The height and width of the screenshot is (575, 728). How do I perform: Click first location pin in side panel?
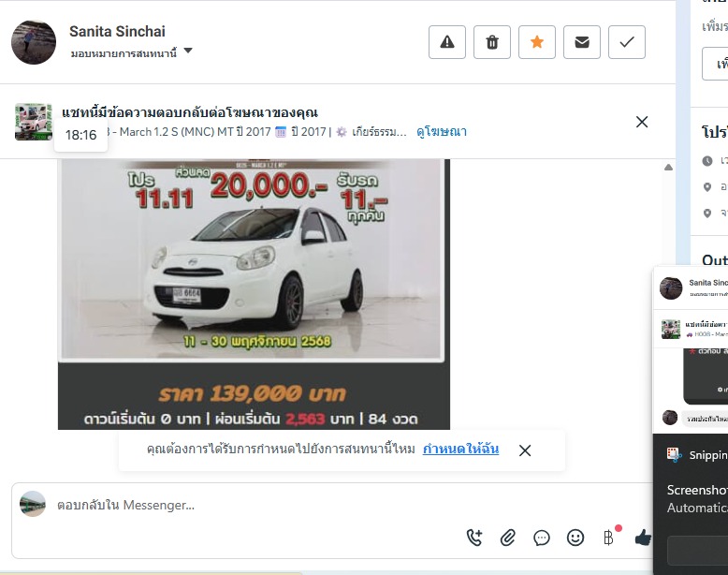(x=707, y=187)
